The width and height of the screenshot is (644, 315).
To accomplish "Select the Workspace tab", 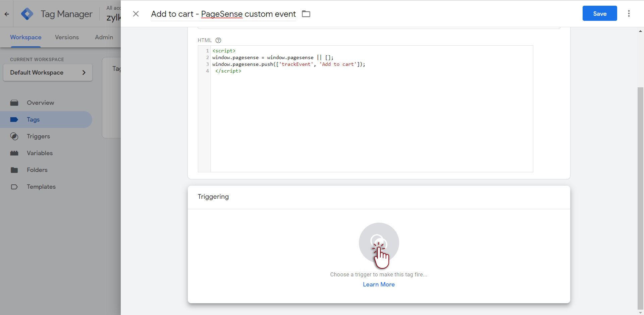I will tap(26, 37).
